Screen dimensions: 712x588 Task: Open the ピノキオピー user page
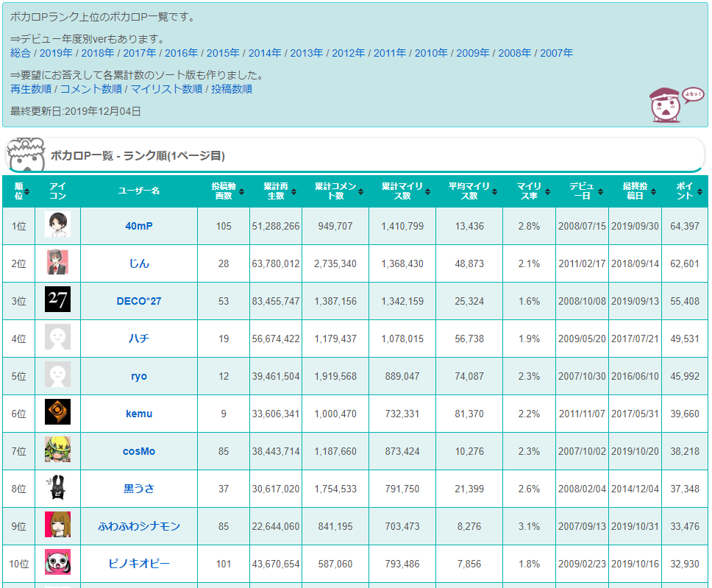(139, 564)
